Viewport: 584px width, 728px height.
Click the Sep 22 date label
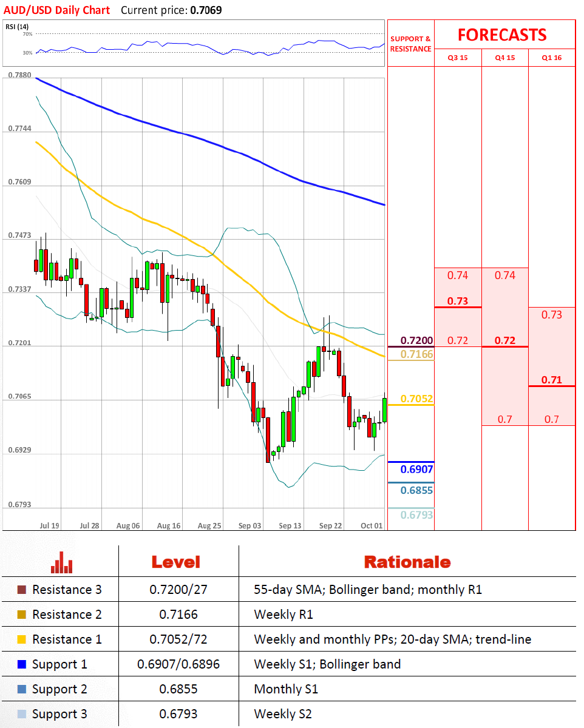330,525
